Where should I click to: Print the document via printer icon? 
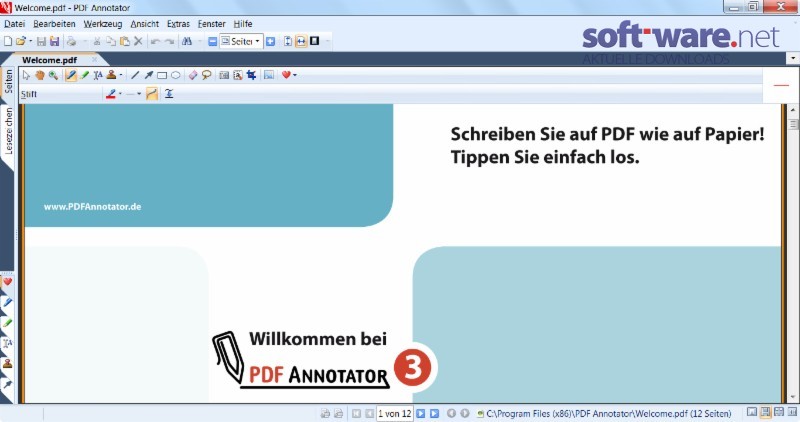click(x=71, y=41)
